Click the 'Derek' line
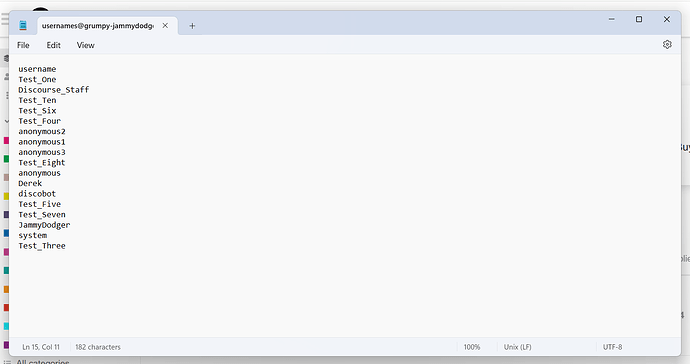 (x=30, y=184)
